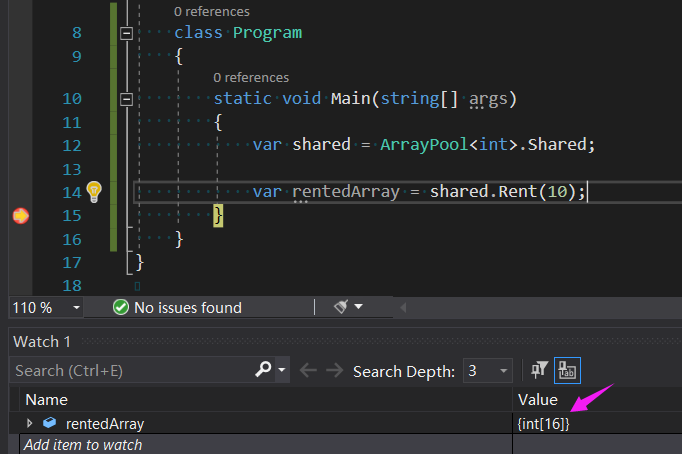The width and height of the screenshot is (682, 454).
Task: Click the horizontal scrollbar left arrow
Action: [403, 308]
